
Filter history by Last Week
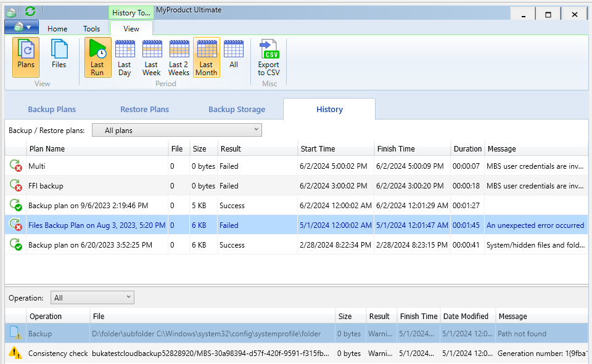coord(151,57)
